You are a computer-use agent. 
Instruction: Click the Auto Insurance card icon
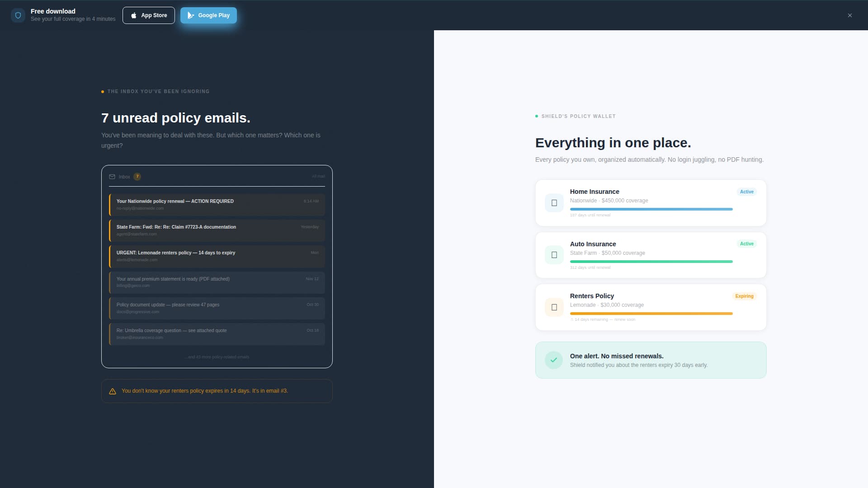pyautogui.click(x=554, y=254)
